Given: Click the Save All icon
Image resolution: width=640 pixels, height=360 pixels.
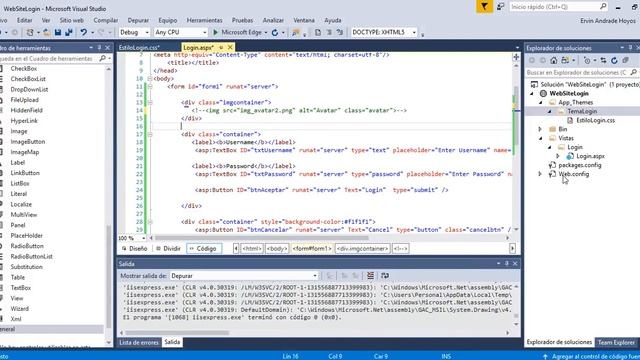Looking at the screenshot, I should coord(69,32).
